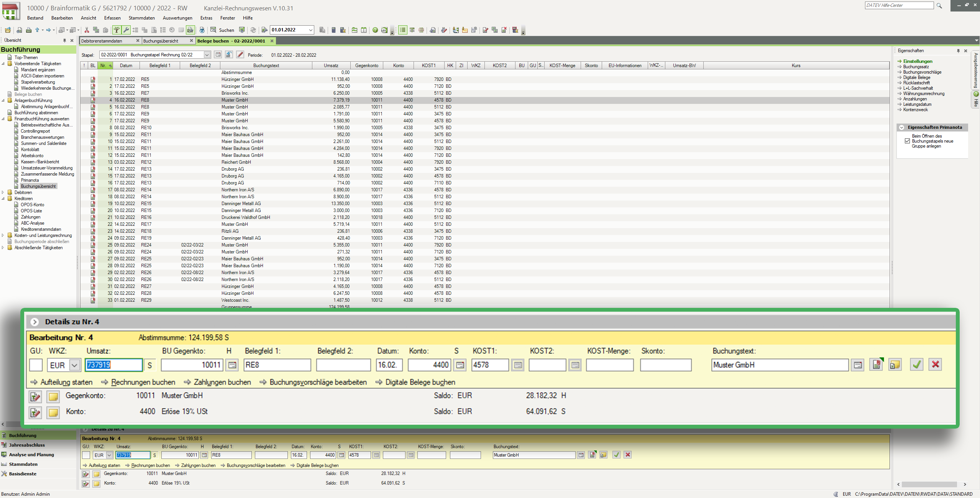
Task: Click the card icon right of Stapel dropdown
Action: coord(218,55)
